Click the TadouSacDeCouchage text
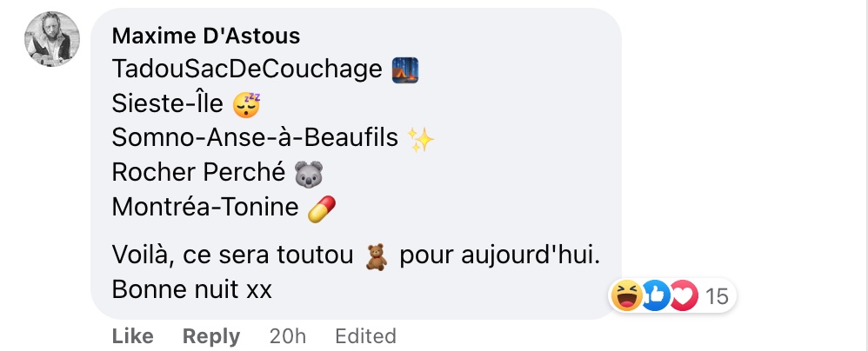868x351 pixels. tap(247, 70)
